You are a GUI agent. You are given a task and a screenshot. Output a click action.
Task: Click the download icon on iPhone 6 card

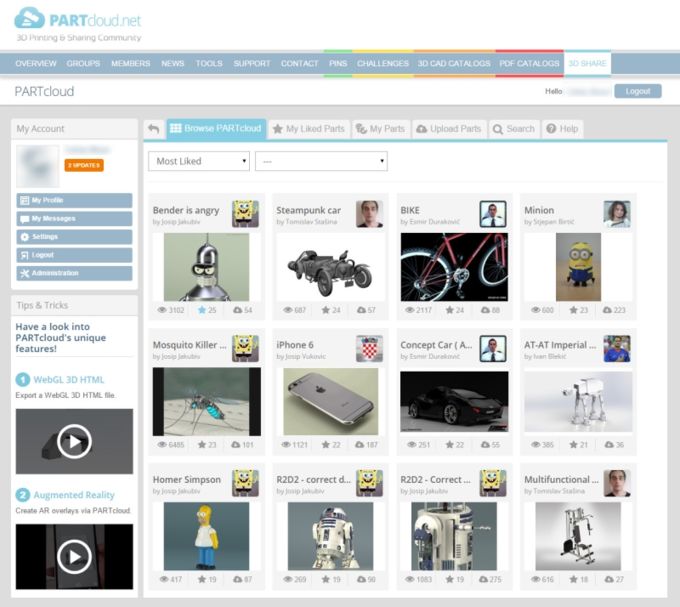coord(360,444)
